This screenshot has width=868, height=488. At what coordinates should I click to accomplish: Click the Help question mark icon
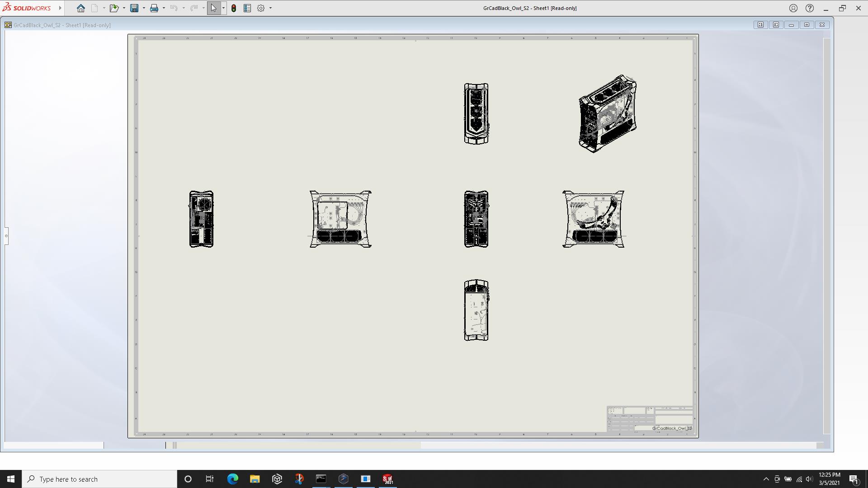click(810, 8)
